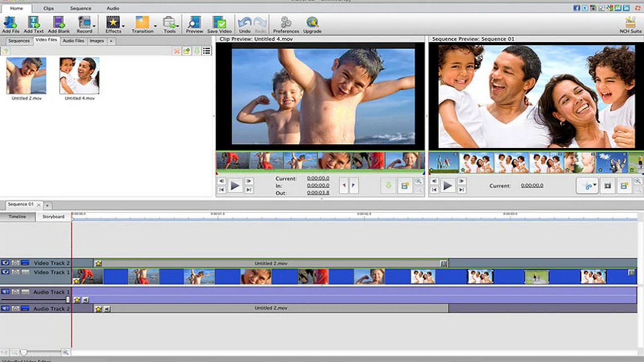
Task: Mute Audio Track 1
Action: point(6,292)
